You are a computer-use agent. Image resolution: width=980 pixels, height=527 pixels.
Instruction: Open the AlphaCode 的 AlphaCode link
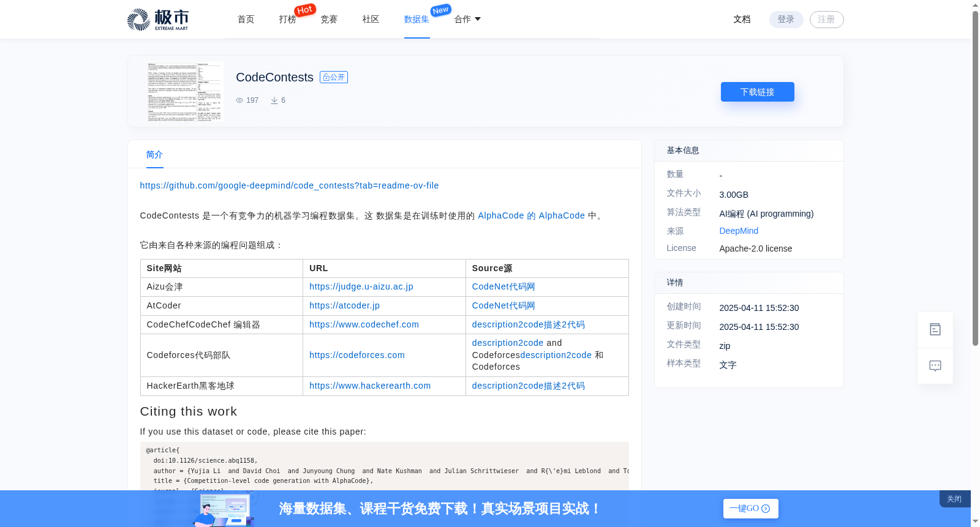(x=532, y=215)
